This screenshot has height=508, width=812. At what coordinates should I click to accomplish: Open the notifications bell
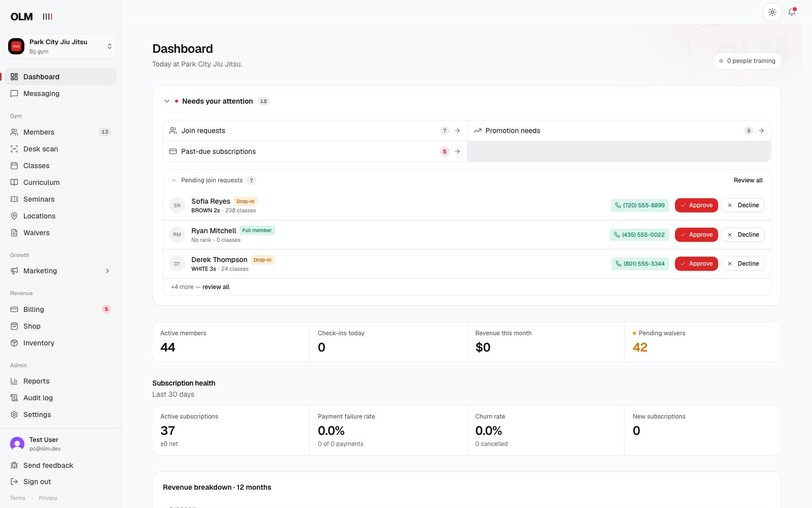point(792,12)
